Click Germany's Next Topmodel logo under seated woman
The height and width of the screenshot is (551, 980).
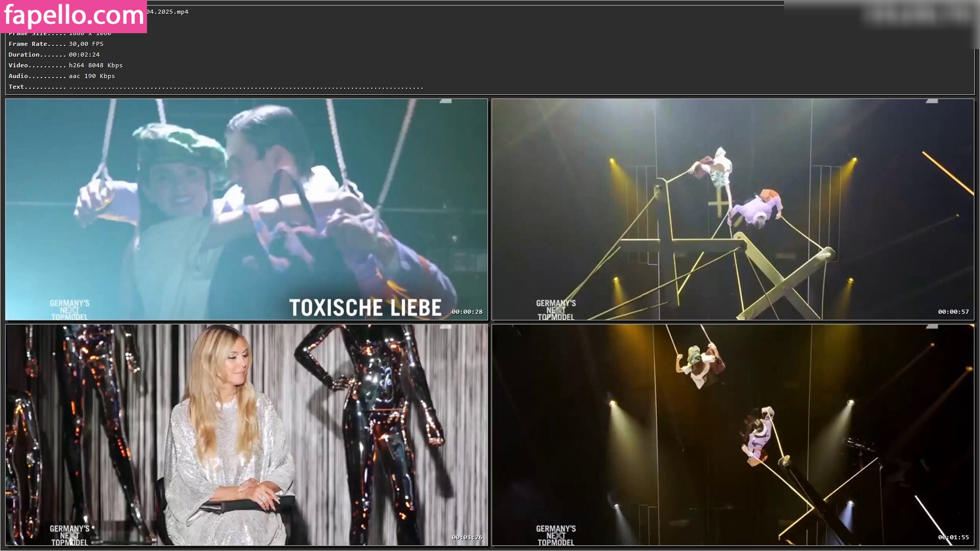69,535
